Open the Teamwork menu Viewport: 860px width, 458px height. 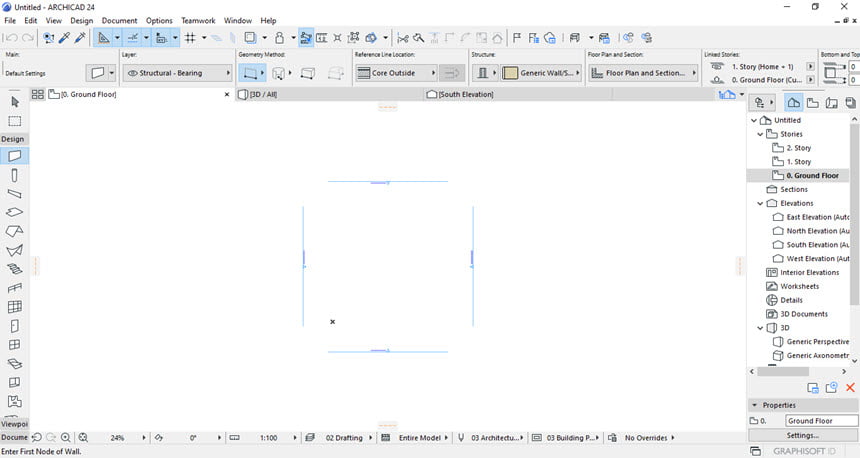point(199,20)
